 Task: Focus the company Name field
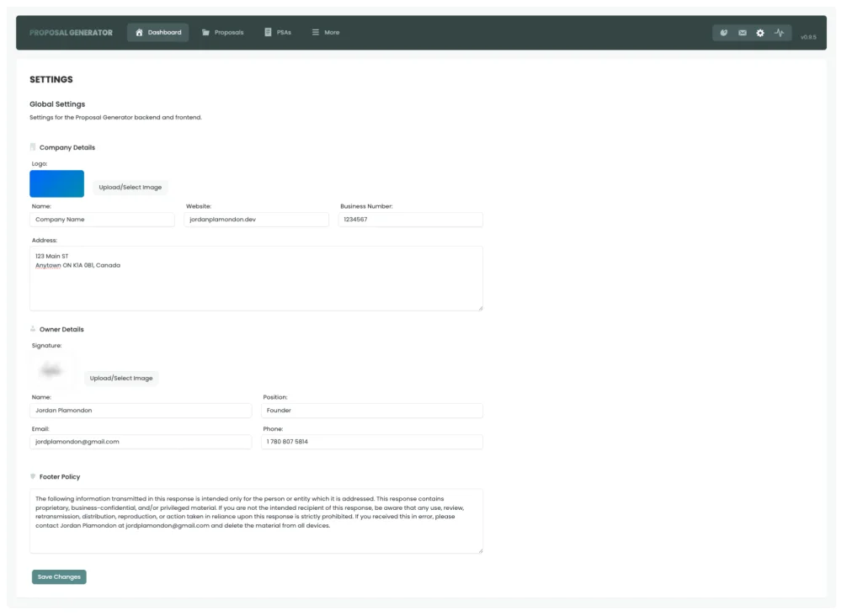coord(102,220)
